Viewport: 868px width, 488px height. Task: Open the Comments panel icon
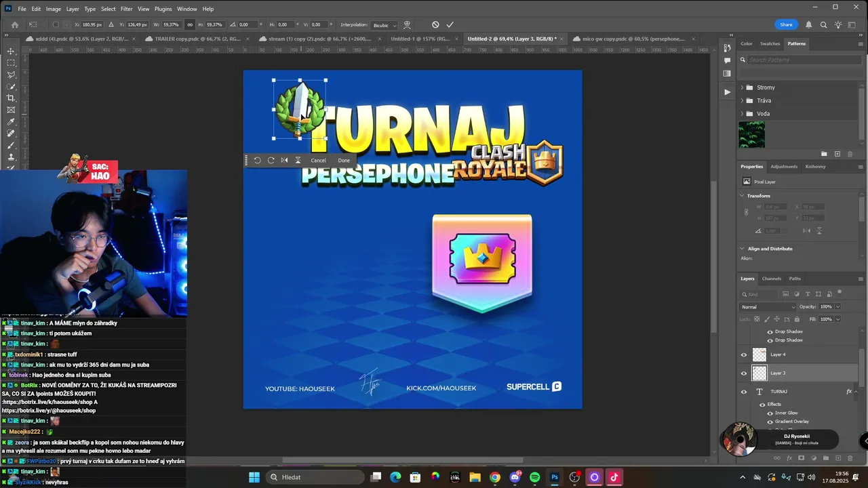pyautogui.click(x=727, y=60)
